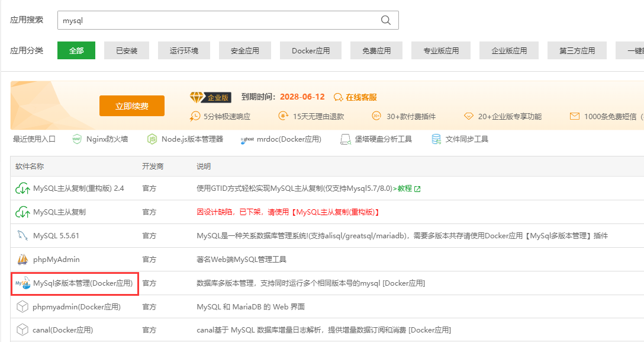This screenshot has width=644, height=342.
Task: Open the 教程 tutorial link
Action: [404, 188]
